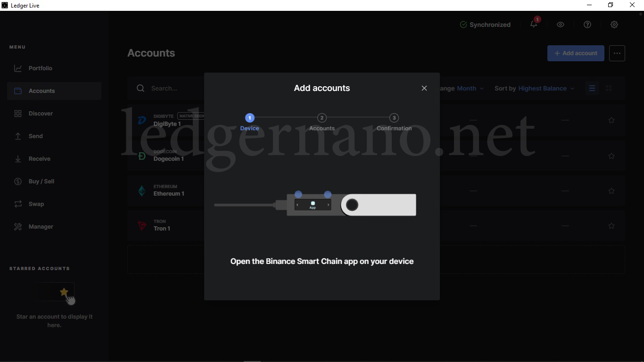Click the starred accounts placeholder star
The width and height of the screenshot is (644, 362).
[64, 292]
